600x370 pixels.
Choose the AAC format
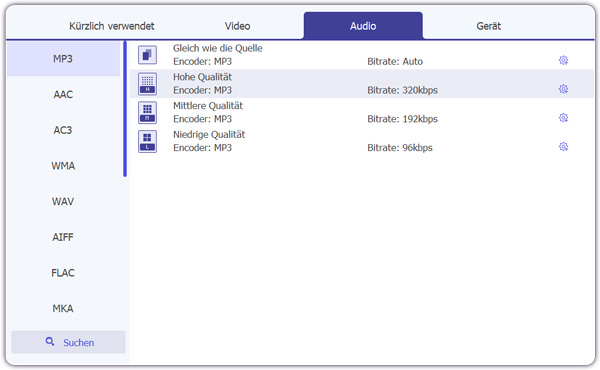pyautogui.click(x=64, y=94)
